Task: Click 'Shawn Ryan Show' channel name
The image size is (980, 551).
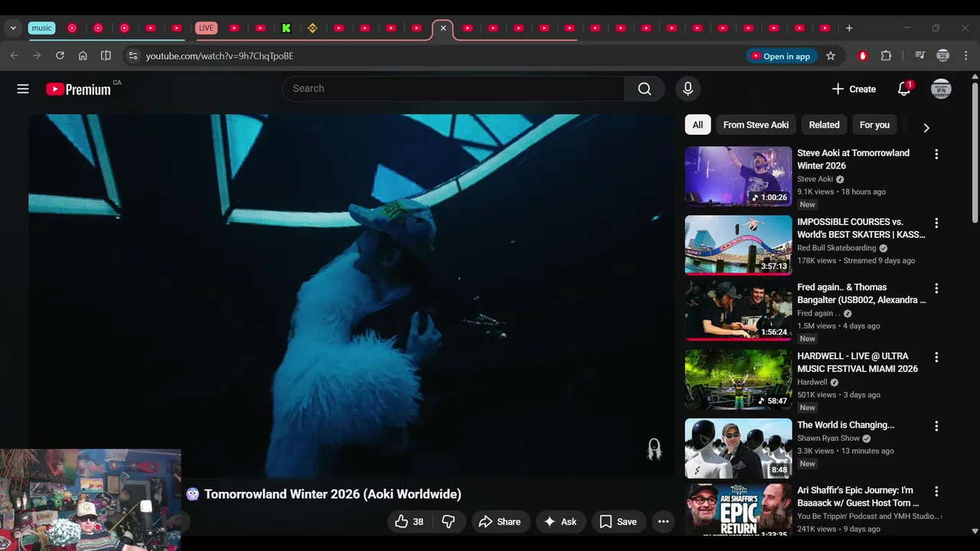Action: 828,439
